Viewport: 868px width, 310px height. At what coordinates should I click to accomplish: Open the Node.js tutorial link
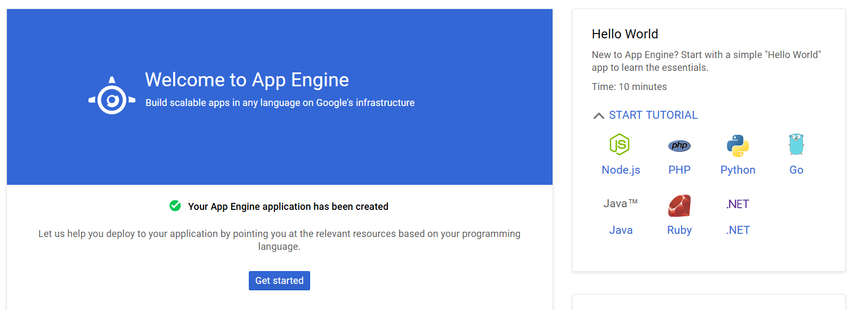(621, 170)
